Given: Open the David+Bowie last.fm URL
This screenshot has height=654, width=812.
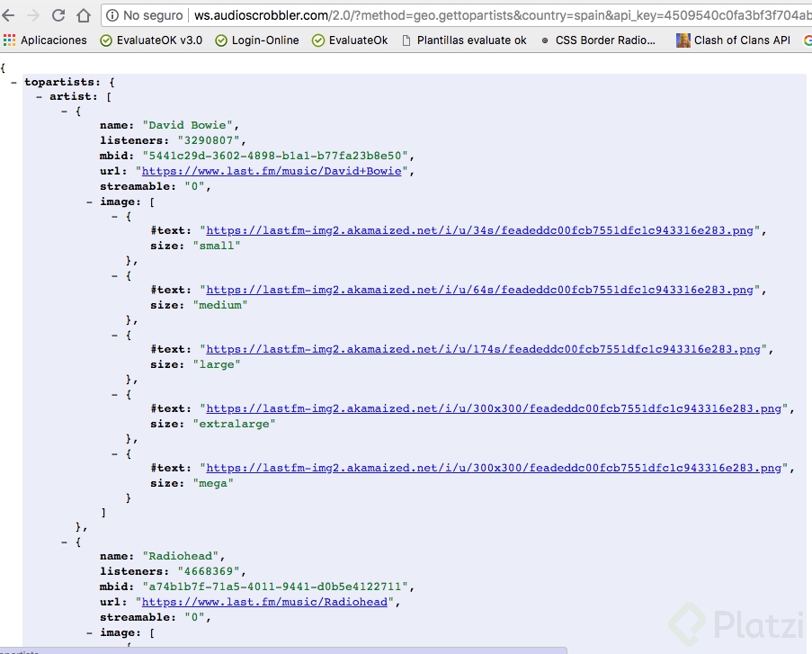Looking at the screenshot, I should pos(272,171).
